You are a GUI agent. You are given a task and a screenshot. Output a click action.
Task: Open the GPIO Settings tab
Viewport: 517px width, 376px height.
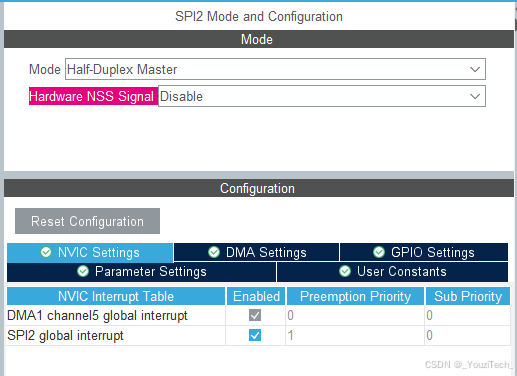click(x=424, y=252)
